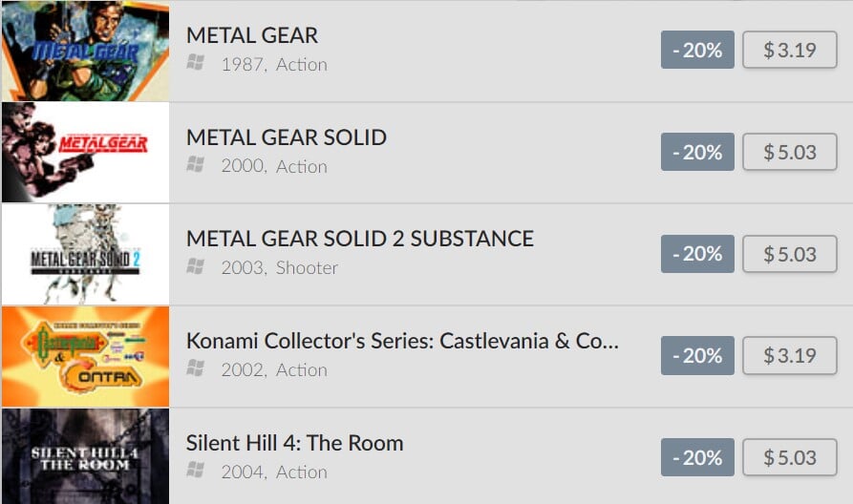Click the METAL GEAR SOLID title link
The width and height of the screenshot is (853, 504).
[287, 137]
